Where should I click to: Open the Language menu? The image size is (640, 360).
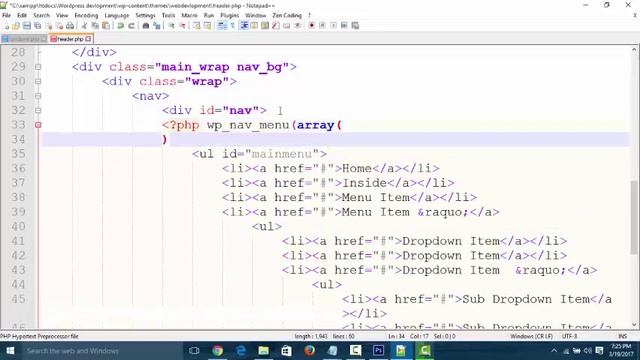click(x=117, y=15)
